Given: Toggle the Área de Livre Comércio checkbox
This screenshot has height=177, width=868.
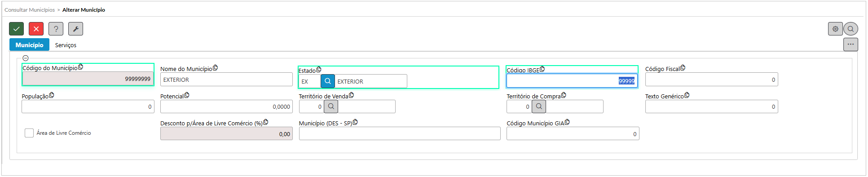Looking at the screenshot, I should pyautogui.click(x=29, y=133).
